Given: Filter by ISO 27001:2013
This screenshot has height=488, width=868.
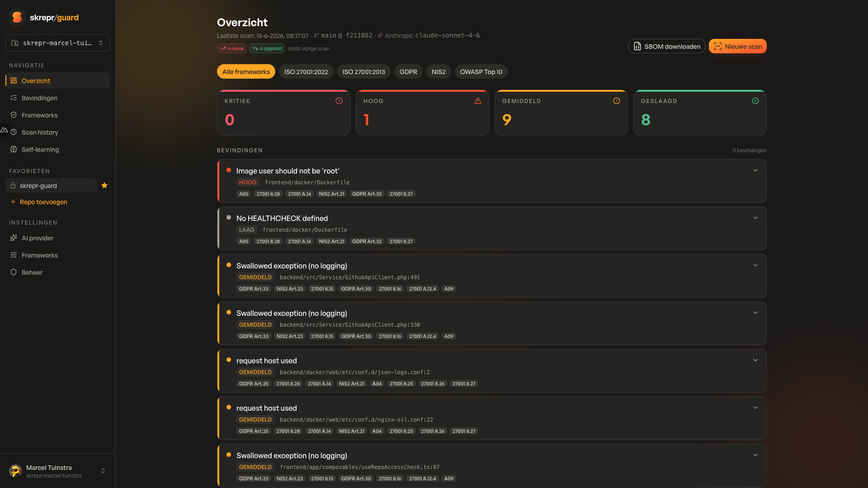Looking at the screenshot, I should (x=363, y=71).
